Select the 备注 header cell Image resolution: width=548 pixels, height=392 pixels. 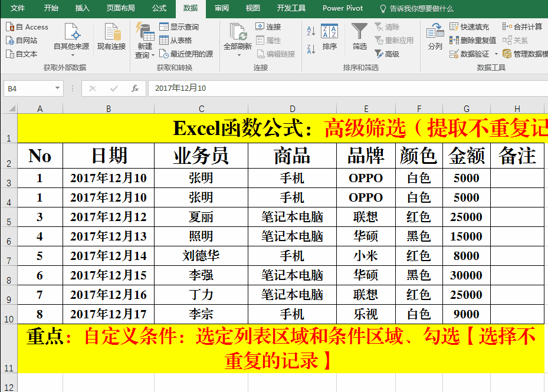point(517,156)
